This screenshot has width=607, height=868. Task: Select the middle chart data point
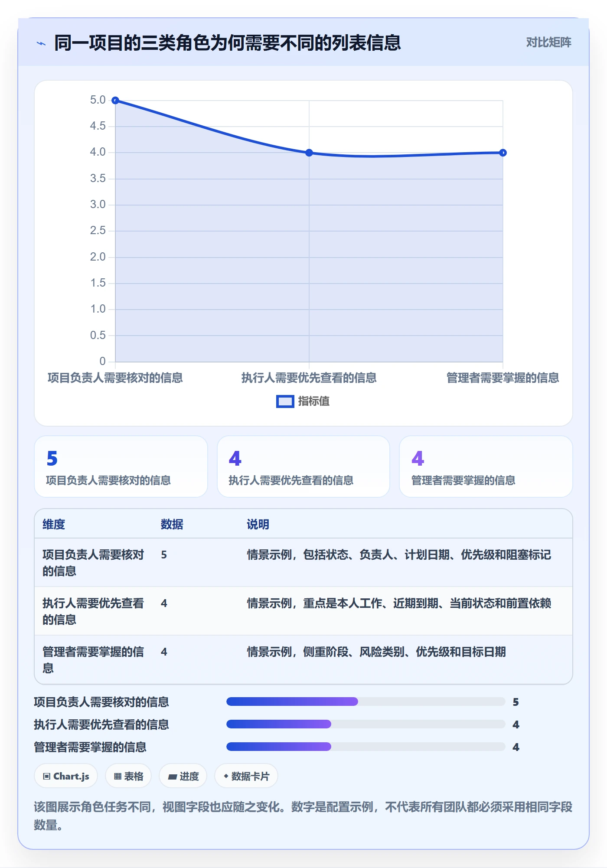pyautogui.click(x=309, y=153)
